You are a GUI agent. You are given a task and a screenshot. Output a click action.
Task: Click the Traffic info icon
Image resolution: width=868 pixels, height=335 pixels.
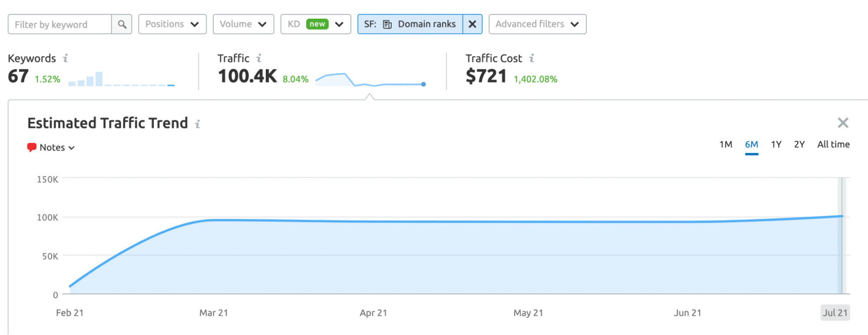point(259,58)
